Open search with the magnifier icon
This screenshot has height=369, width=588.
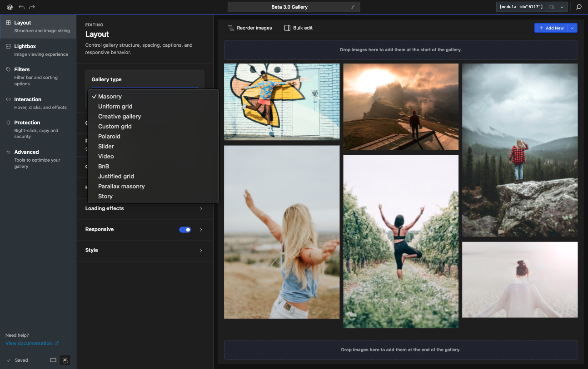pos(579,7)
